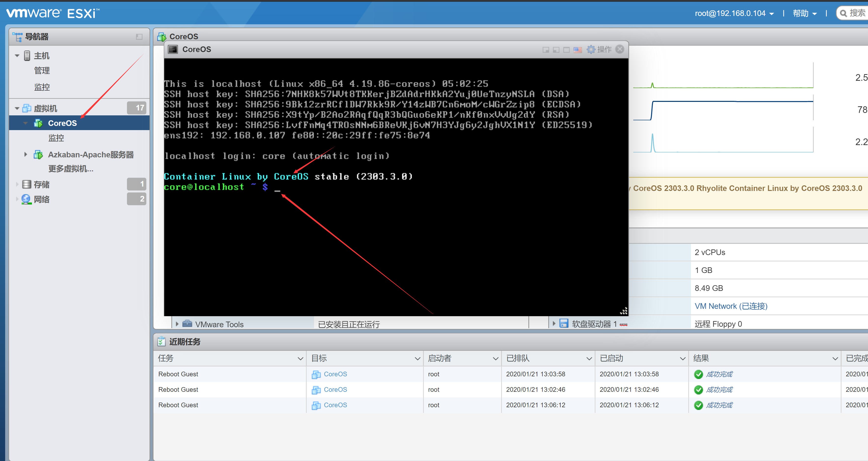Click success checkmark in 13:06:12 task row

coord(699,406)
